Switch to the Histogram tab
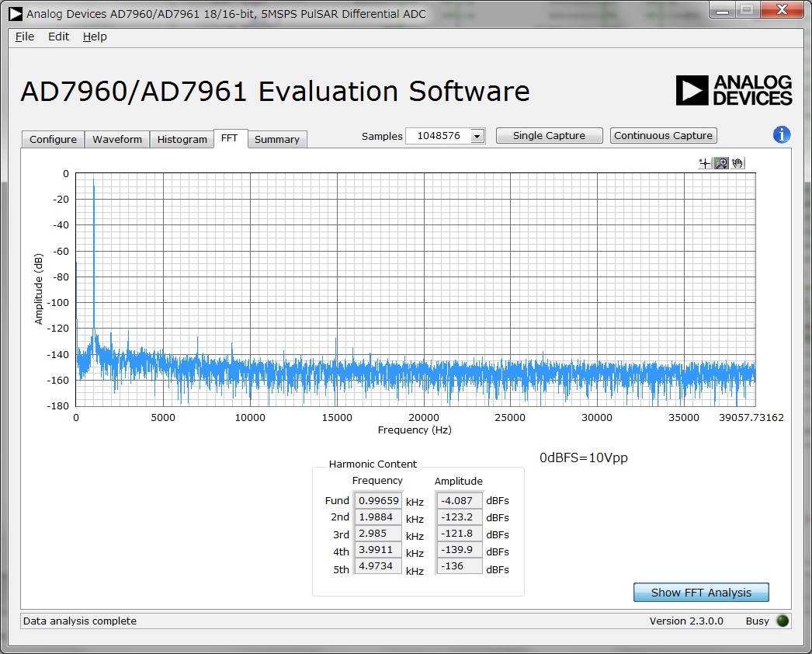 (x=182, y=139)
